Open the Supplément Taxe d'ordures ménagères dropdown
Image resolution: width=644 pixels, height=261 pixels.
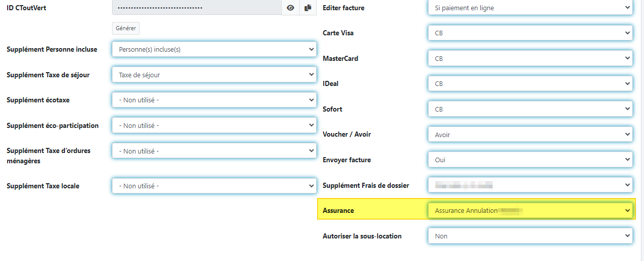pos(214,151)
